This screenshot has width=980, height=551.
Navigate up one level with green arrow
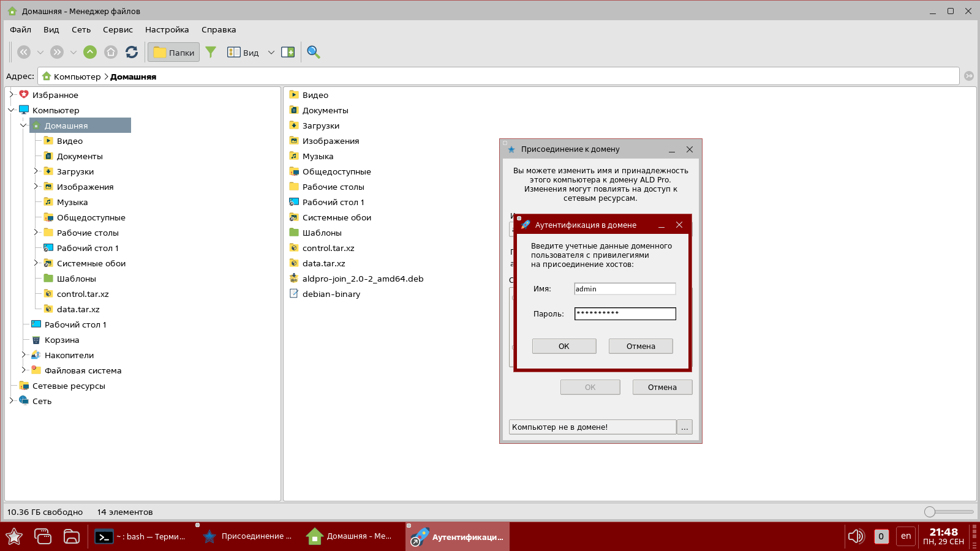(90, 52)
